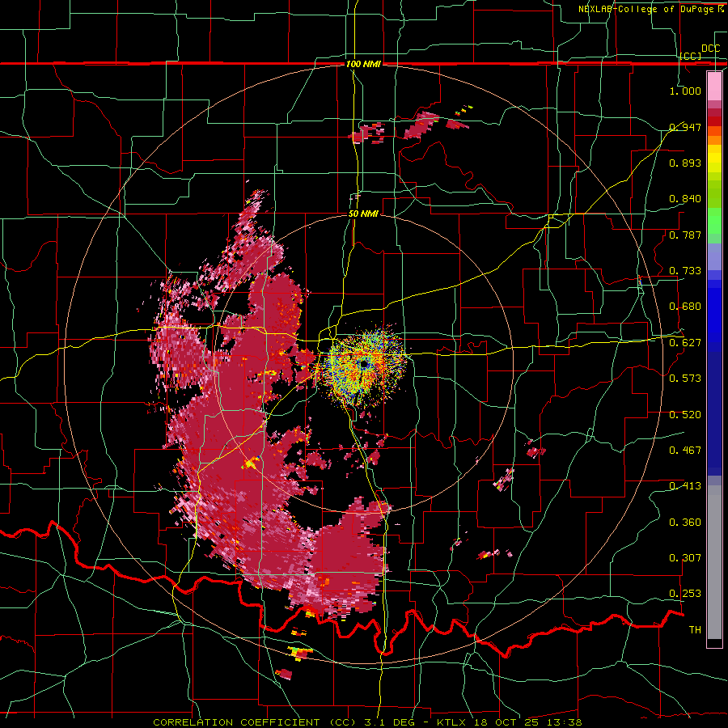The width and height of the screenshot is (728, 728).
Task: Click the TH threshold label
Action: 695,630
